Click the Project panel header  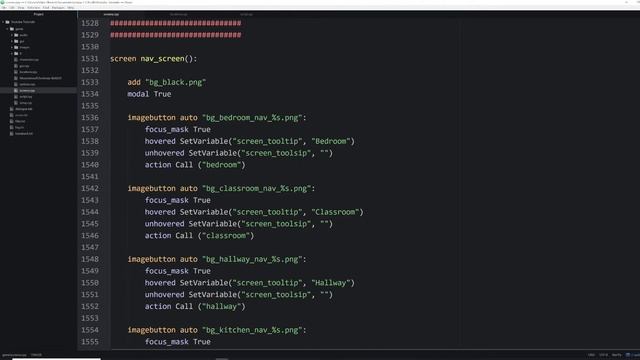pos(38,14)
